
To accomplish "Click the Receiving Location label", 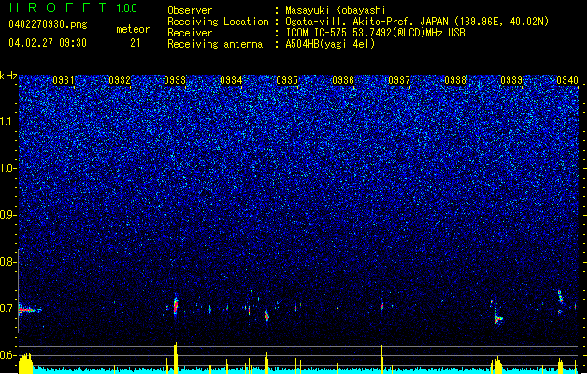I will pos(218,22).
